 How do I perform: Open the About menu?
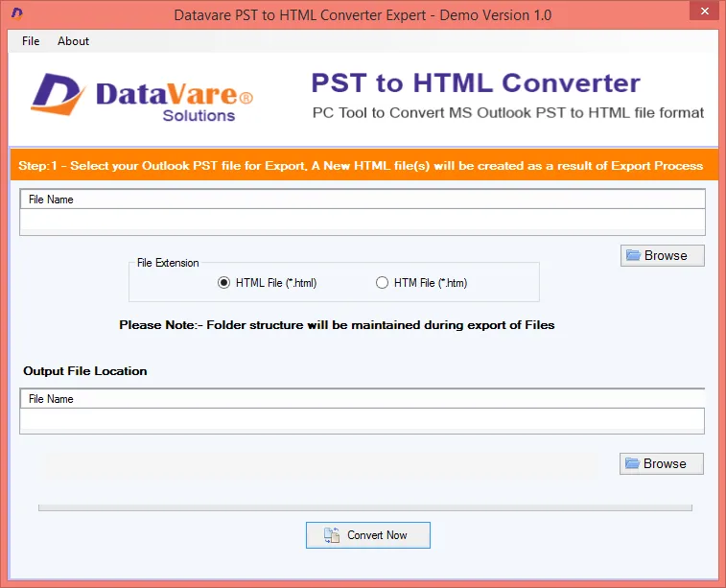click(73, 41)
